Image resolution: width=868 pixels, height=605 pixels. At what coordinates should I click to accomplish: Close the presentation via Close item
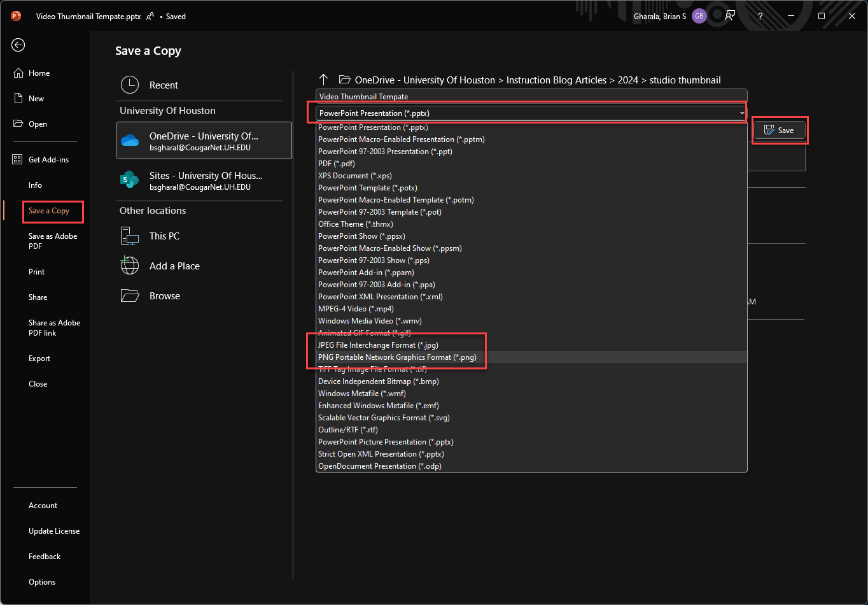[38, 384]
